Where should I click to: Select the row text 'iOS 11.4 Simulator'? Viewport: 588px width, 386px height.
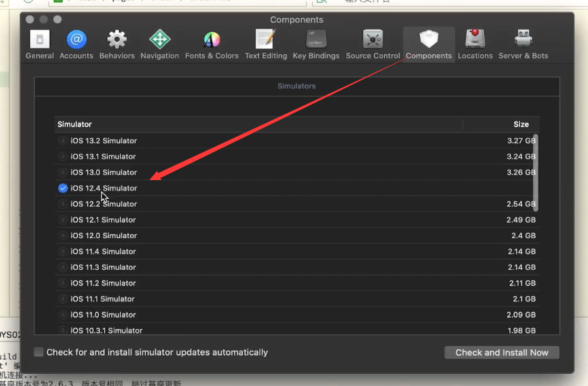[x=103, y=252]
